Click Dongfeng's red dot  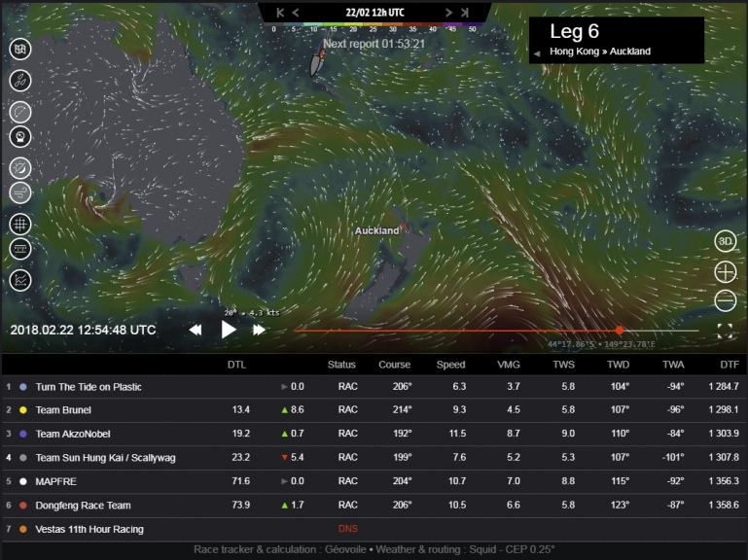pos(23,506)
